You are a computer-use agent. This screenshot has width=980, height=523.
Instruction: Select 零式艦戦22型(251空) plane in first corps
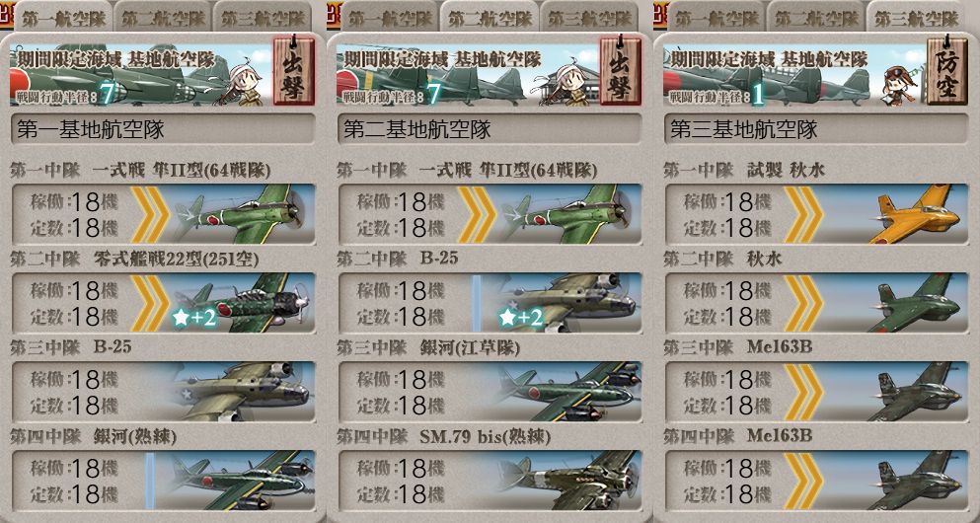coord(164,302)
